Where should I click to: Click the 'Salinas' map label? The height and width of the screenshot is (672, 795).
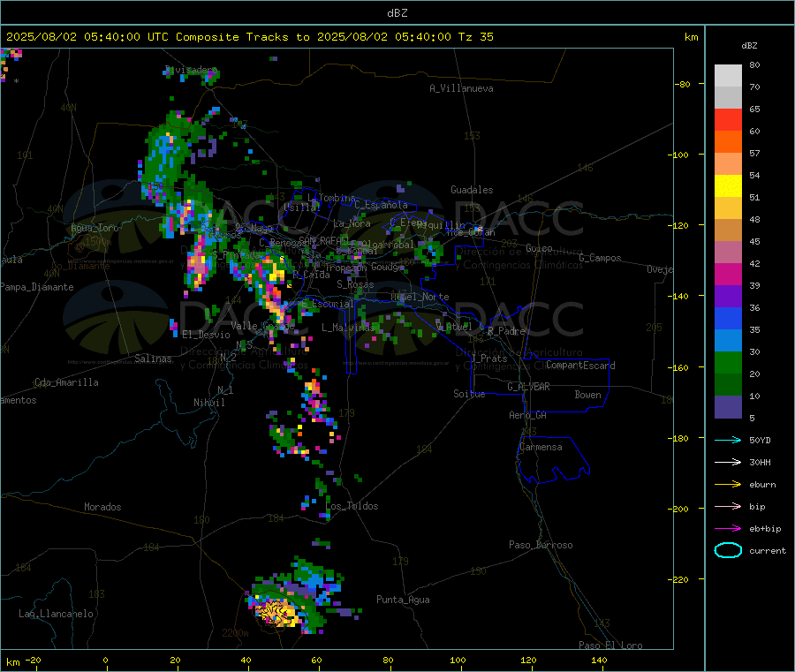click(153, 359)
